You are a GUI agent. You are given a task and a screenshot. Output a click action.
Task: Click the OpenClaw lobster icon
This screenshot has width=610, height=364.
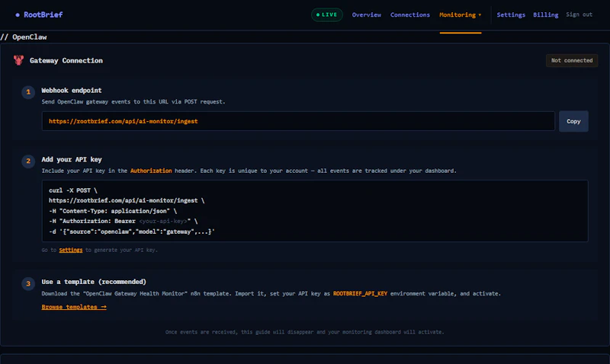coord(18,60)
